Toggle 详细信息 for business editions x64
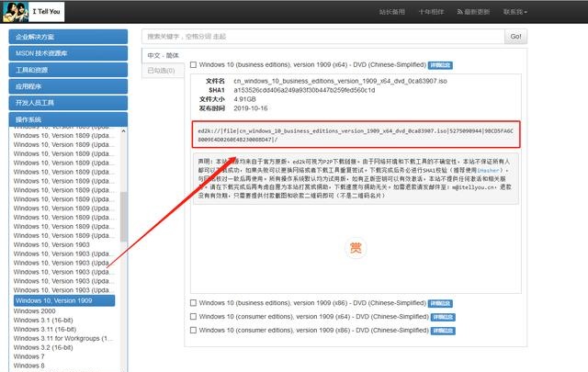Image resolution: width=588 pixels, height=372 pixels. 440,65
